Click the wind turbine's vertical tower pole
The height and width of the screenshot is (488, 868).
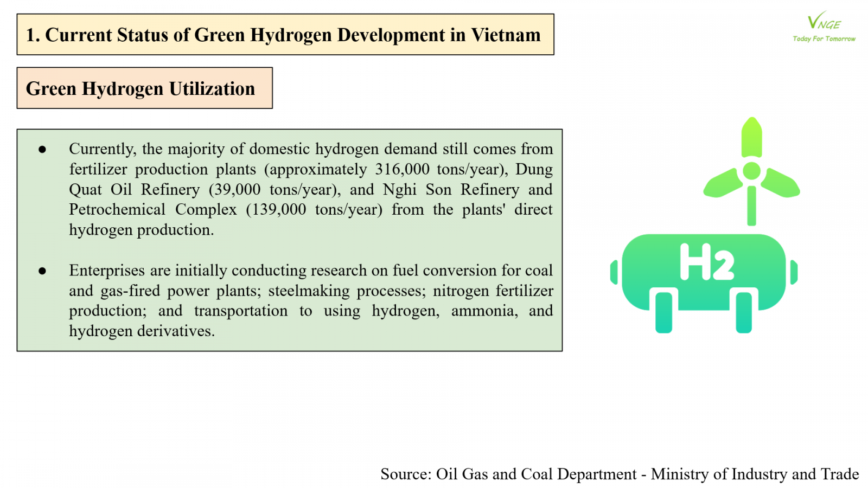[751, 206]
